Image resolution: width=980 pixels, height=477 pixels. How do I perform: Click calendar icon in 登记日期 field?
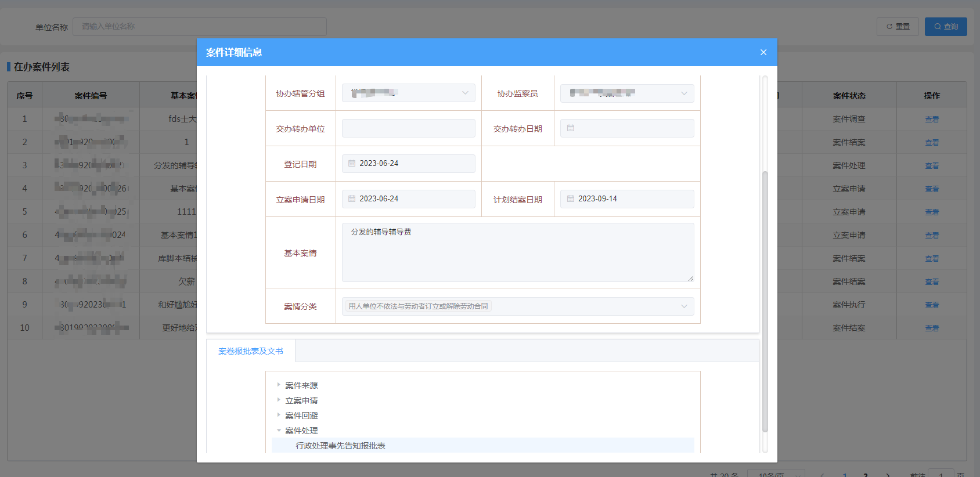[x=352, y=164]
